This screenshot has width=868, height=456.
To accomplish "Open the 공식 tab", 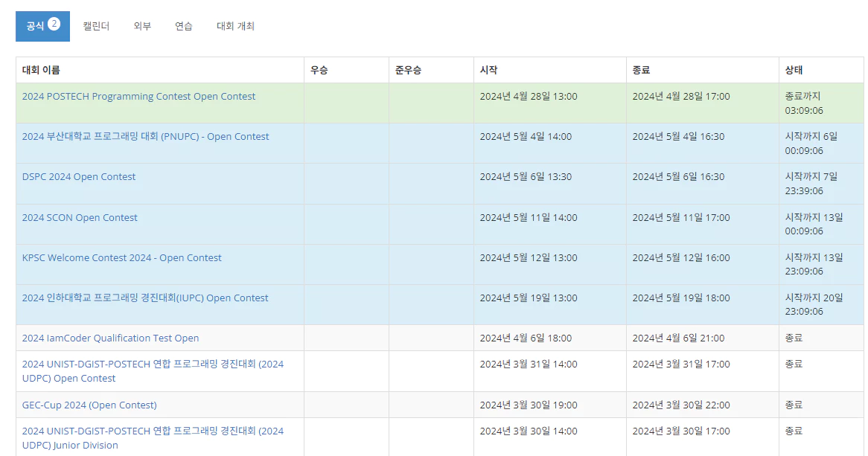I will 42,26.
